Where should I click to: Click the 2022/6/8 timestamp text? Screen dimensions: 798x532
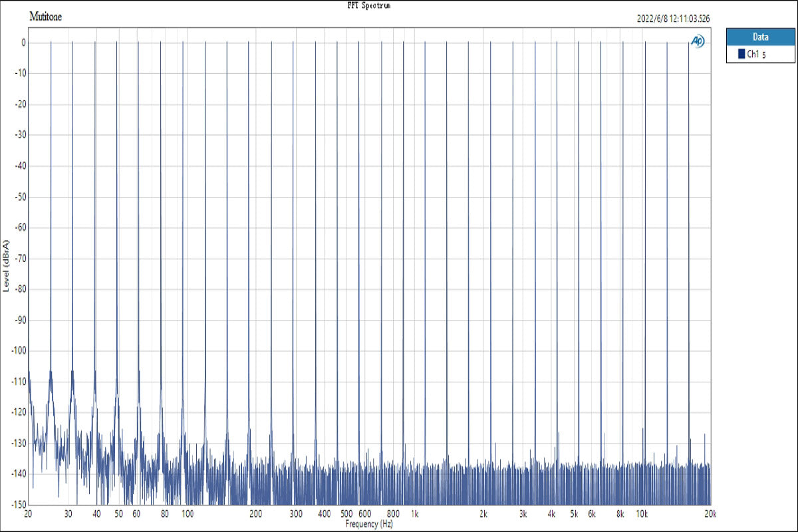click(674, 19)
